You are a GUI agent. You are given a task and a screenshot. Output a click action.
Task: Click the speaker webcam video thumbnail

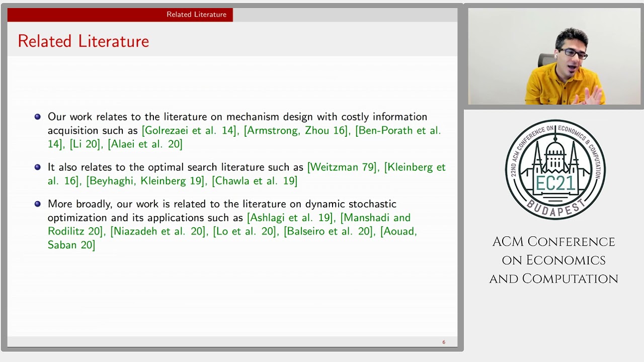[x=554, y=56]
